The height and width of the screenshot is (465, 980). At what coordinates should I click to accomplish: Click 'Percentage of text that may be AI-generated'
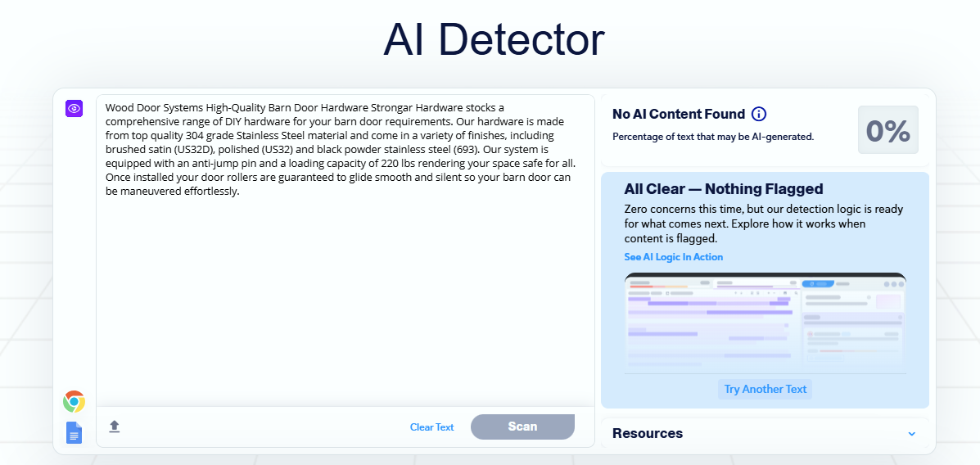pos(713,137)
